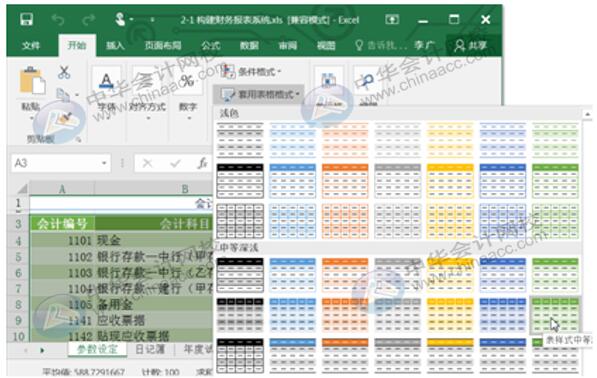Image resolution: width=597 pixels, height=378 pixels.
Task: Toggle touch/mouse mode icon
Action: coord(120,19)
